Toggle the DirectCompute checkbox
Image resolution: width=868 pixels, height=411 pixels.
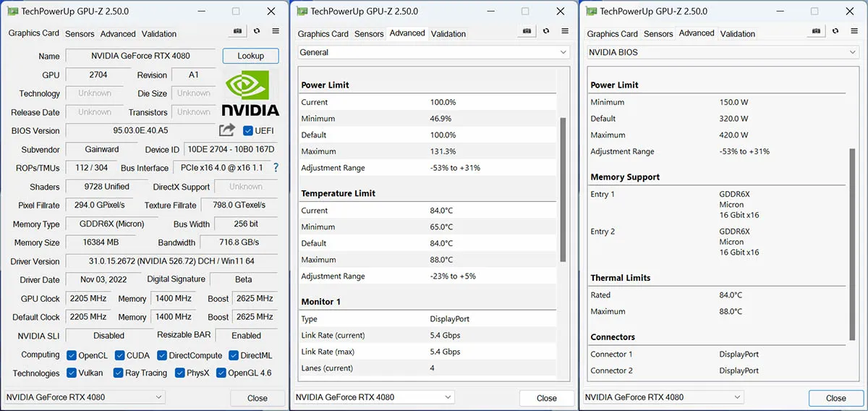(x=161, y=355)
